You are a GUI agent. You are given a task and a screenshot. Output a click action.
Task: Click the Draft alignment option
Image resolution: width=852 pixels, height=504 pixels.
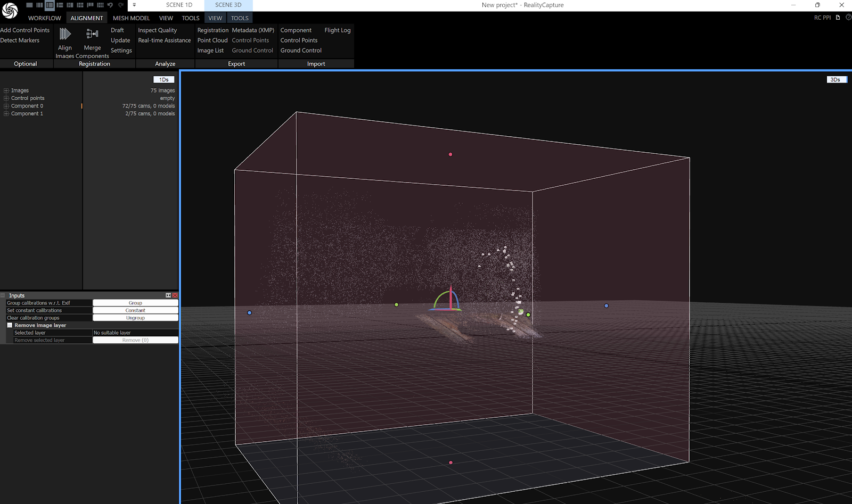[x=117, y=30]
